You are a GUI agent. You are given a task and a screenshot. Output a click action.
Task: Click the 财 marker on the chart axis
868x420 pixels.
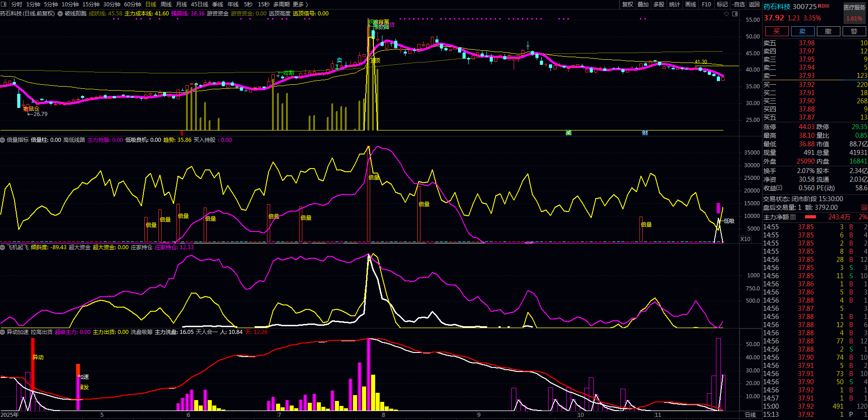[645, 133]
